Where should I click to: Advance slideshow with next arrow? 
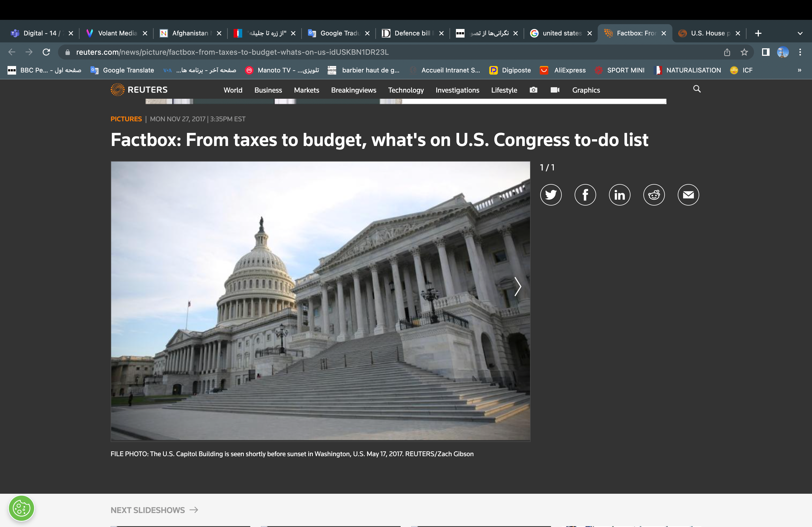click(x=517, y=286)
